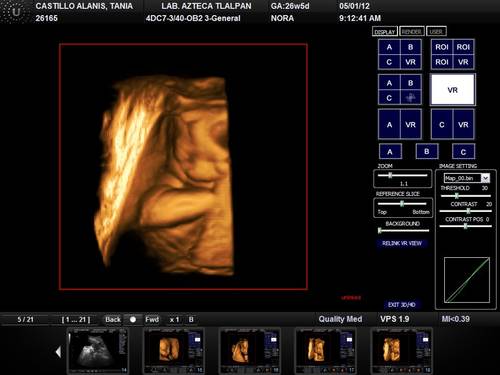
Task: Select the single VR full view layout
Action: 452,90
